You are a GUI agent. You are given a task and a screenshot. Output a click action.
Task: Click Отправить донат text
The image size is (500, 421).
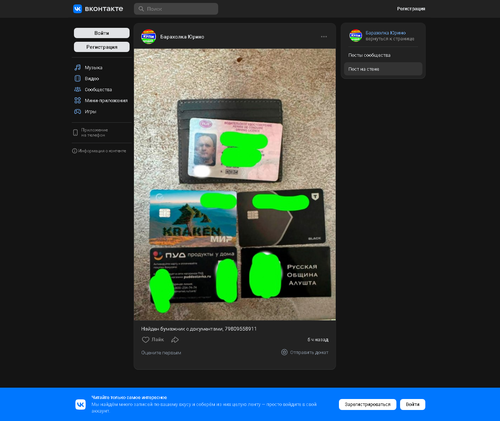coord(309,352)
